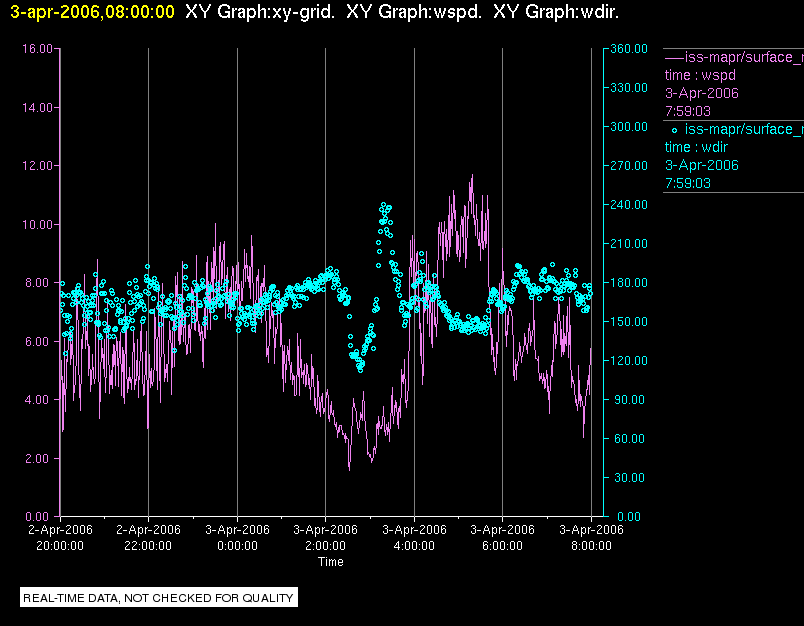804x626 pixels.
Task: Click the 'time : wdir' legend entry
Action: pos(696,148)
